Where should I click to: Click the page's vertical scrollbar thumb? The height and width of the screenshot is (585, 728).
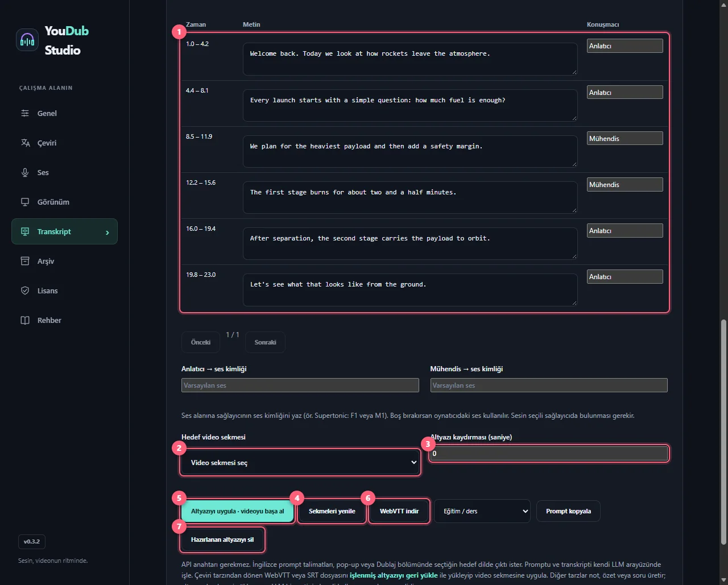(723, 432)
